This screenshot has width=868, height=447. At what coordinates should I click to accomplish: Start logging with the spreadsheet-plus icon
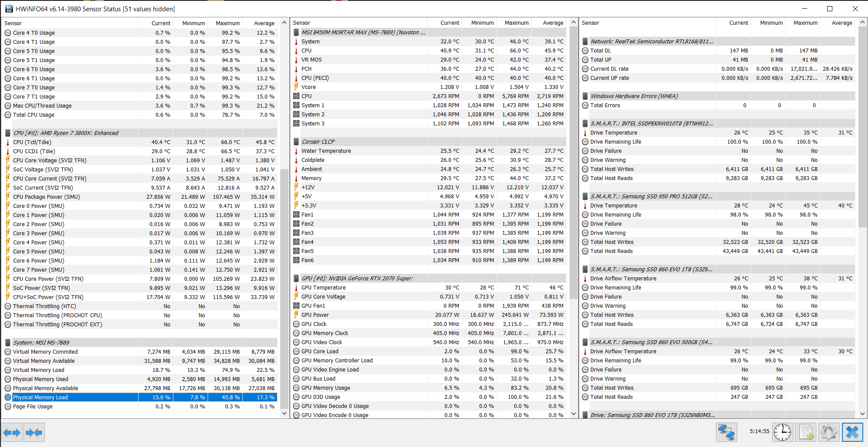805,432
